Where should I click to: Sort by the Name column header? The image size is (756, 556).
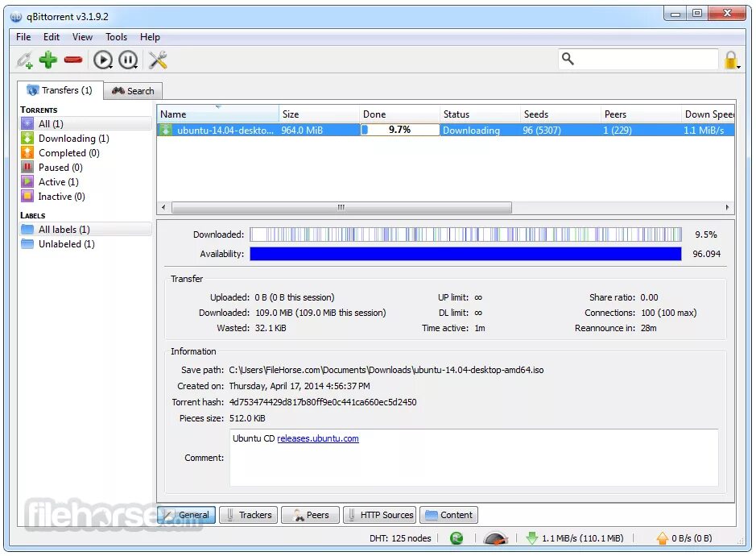click(x=218, y=114)
